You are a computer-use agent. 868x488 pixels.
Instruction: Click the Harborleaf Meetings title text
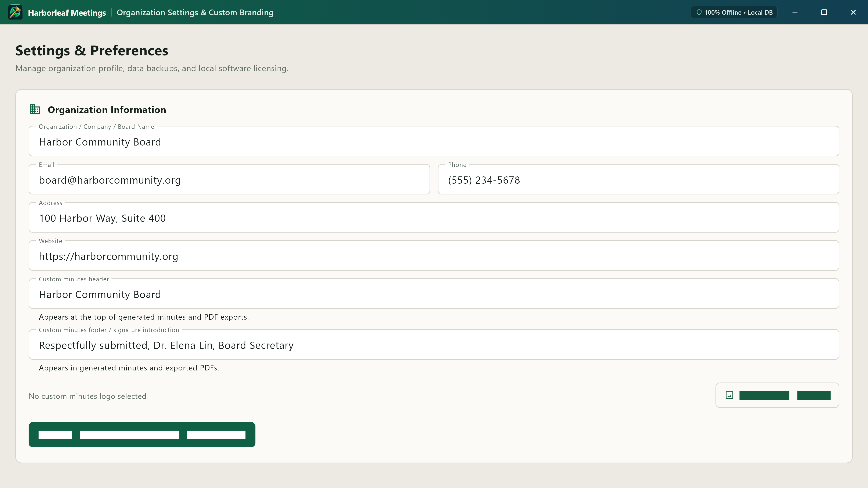pos(67,13)
